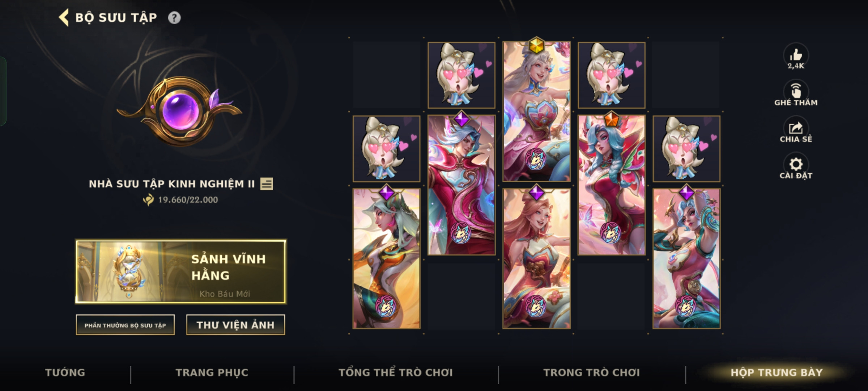Open the Ghé Thăm visit icon

pos(796,91)
